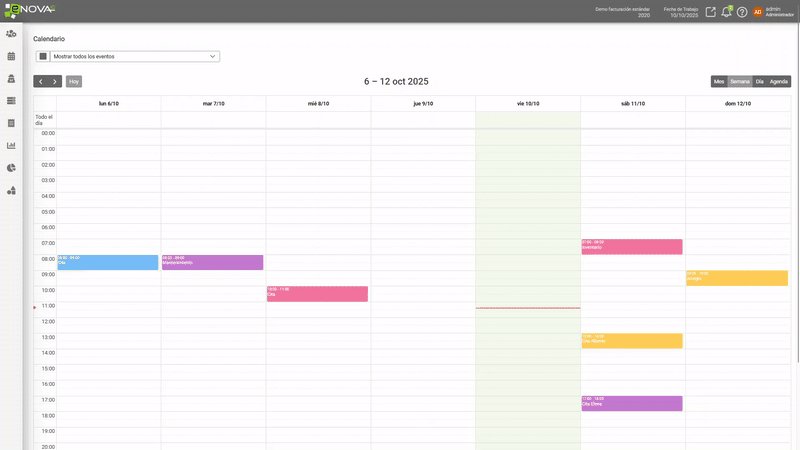This screenshot has height=450, width=800.
Task: Open the pie chart sidebar icon
Action: coord(11,168)
